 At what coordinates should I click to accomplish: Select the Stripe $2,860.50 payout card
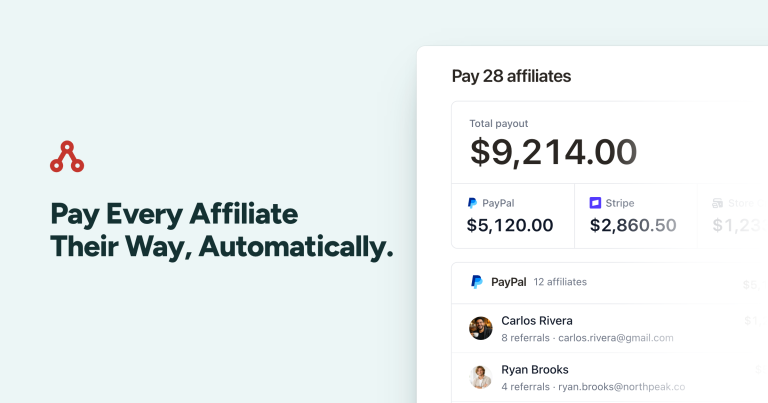click(636, 216)
